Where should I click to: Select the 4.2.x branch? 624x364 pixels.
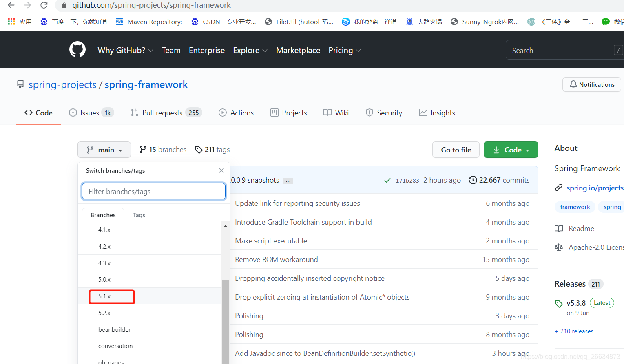150,247
